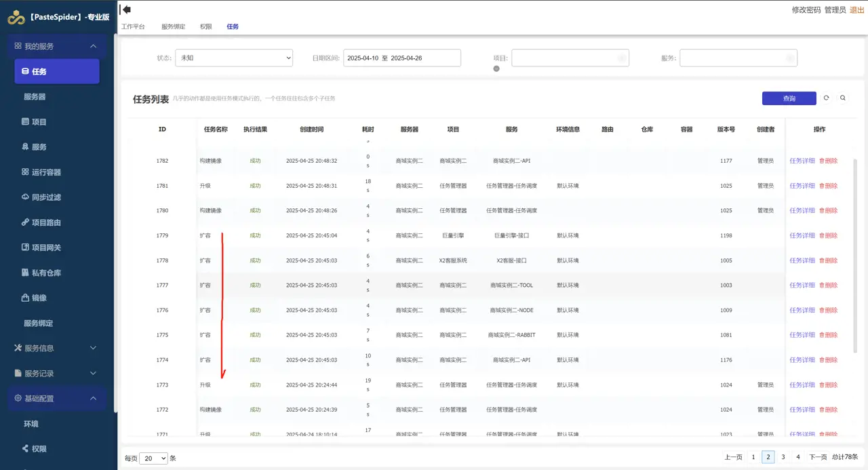The width and height of the screenshot is (868, 470).
Task: Switch to the 服务绑定 tab
Action: (x=174, y=26)
